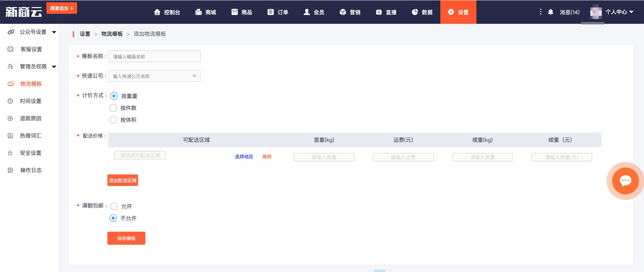This screenshot has width=644, height=272.
Task: Open the vertical three-dot more menu
Action: point(540,12)
